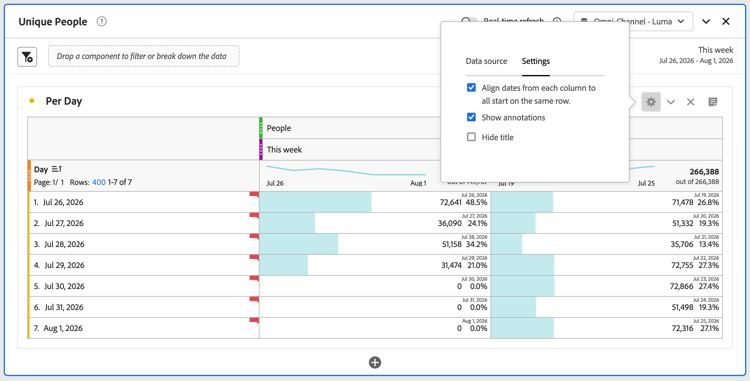Click the 266,388 total value
750x381 pixels.
click(704, 172)
